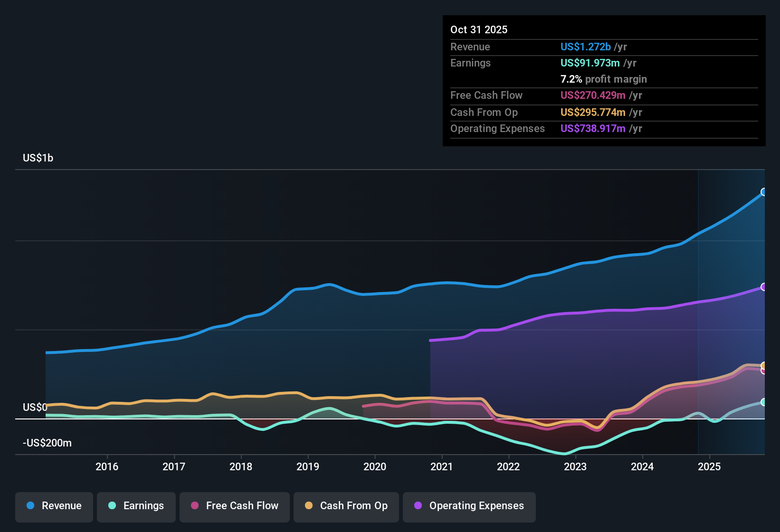780x532 pixels.
Task: Open the Oct 31 2025 data tooltip header
Action: click(479, 29)
